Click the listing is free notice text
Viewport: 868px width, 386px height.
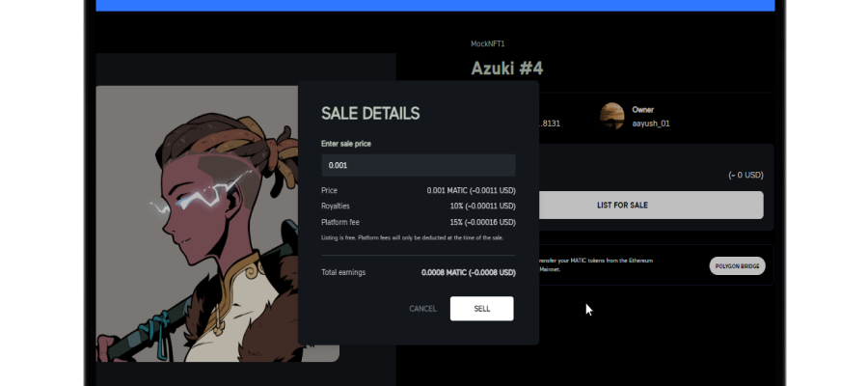coord(413,237)
